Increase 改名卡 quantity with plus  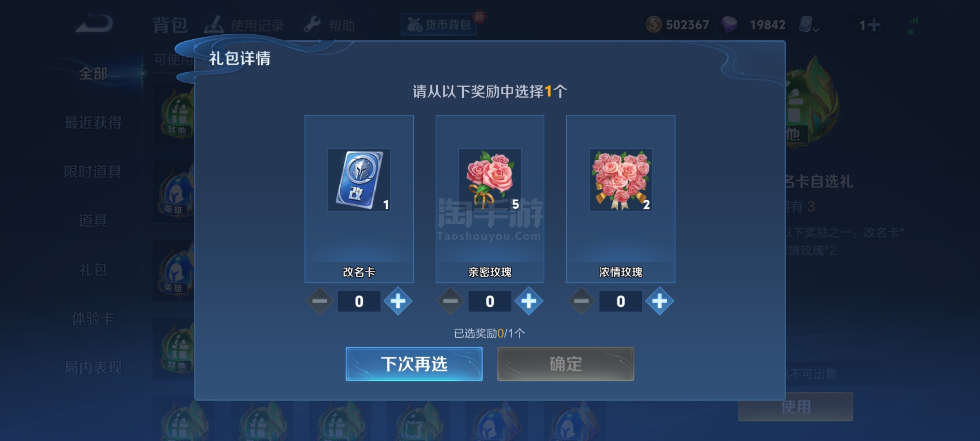[398, 301]
